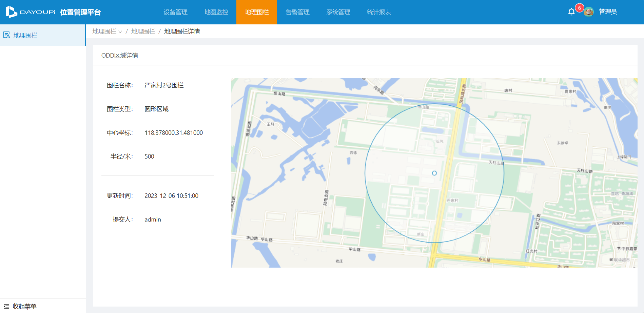Open the 设备管理 tab
The width and height of the screenshot is (644, 313).
click(175, 12)
